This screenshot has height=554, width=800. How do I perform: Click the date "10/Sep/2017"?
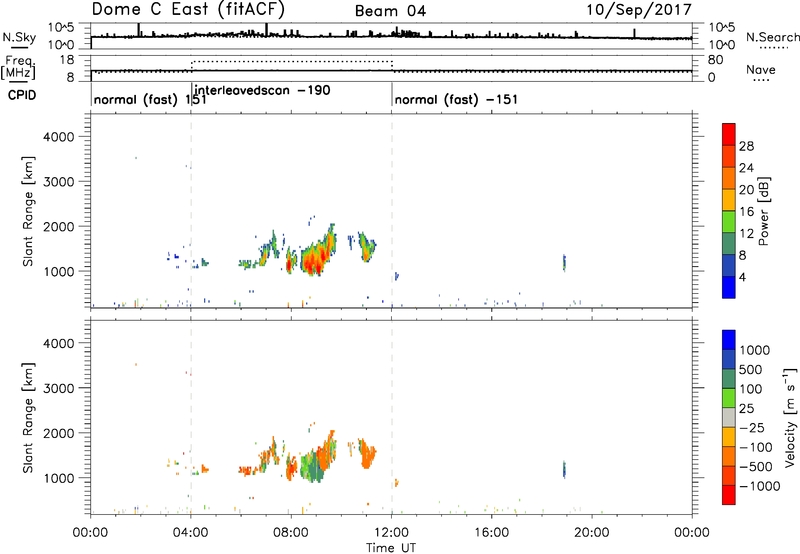[x=639, y=10]
